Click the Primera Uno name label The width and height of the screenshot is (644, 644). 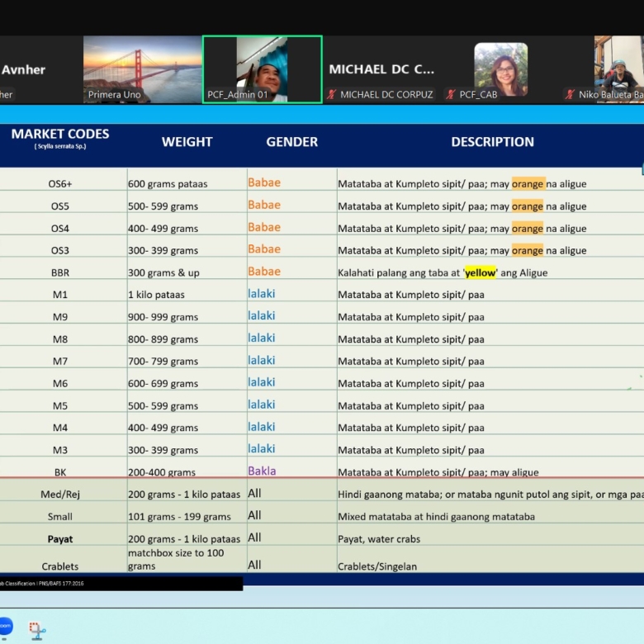[114, 94]
